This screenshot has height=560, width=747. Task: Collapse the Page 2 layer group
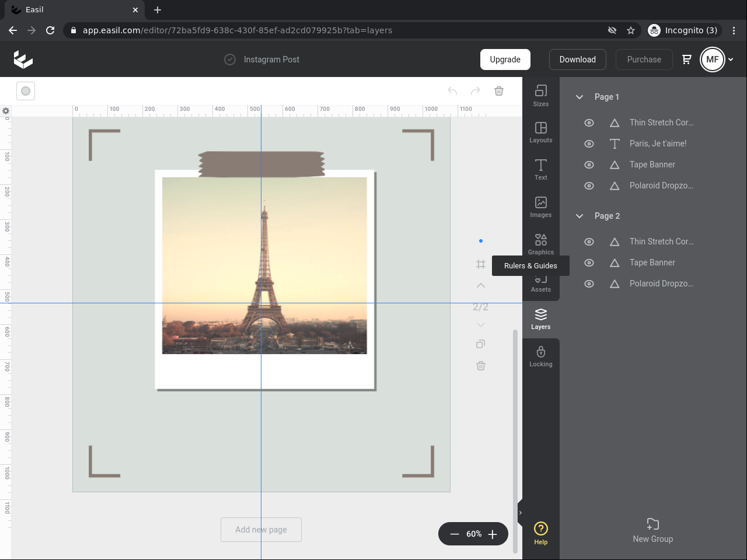(580, 216)
